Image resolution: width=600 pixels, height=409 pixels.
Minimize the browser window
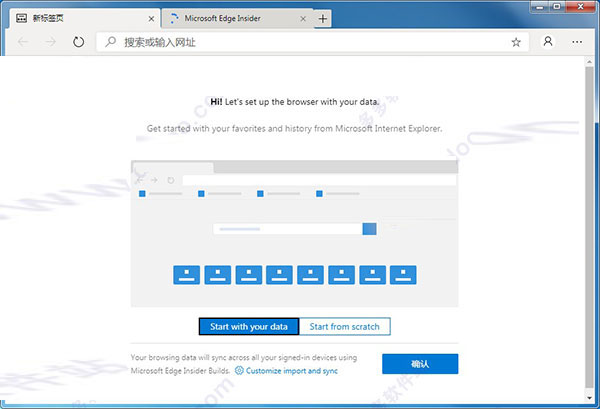click(x=540, y=7)
